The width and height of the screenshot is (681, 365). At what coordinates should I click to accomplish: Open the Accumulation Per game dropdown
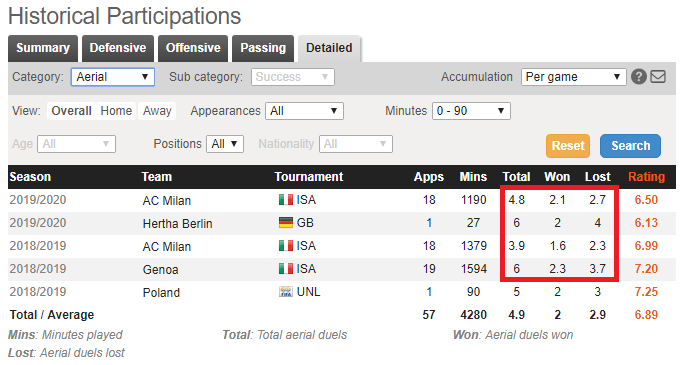(573, 77)
